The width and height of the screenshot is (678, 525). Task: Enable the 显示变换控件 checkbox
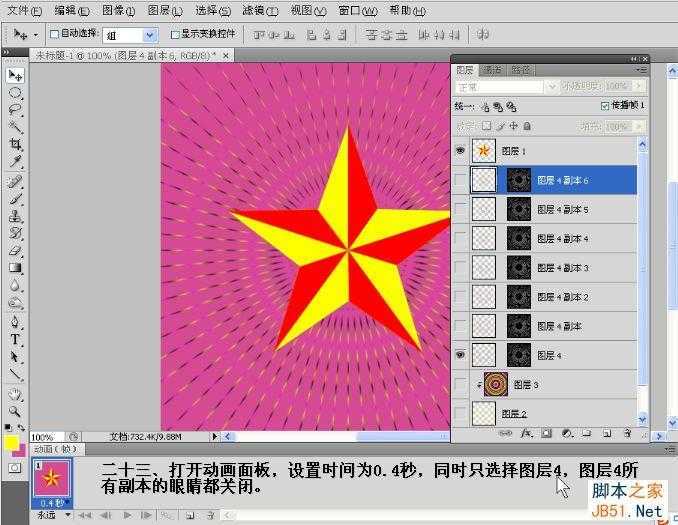tap(175, 35)
